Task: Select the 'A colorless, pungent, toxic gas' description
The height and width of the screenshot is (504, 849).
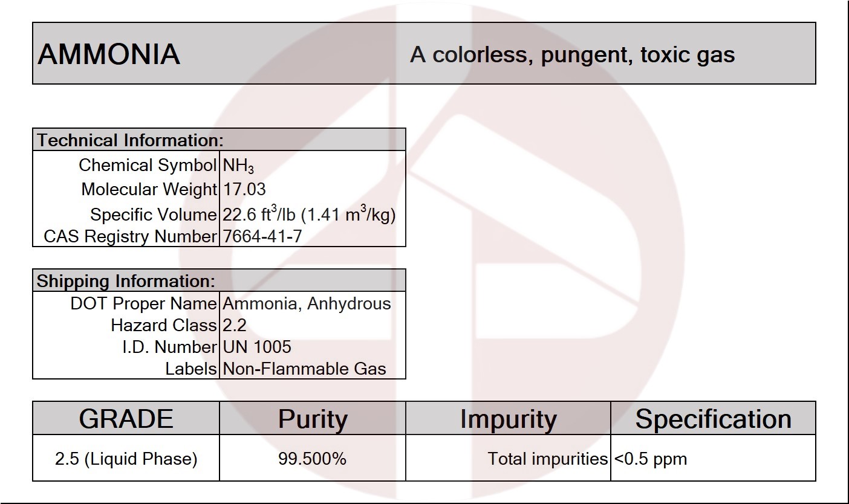Action: pyautogui.click(x=572, y=55)
